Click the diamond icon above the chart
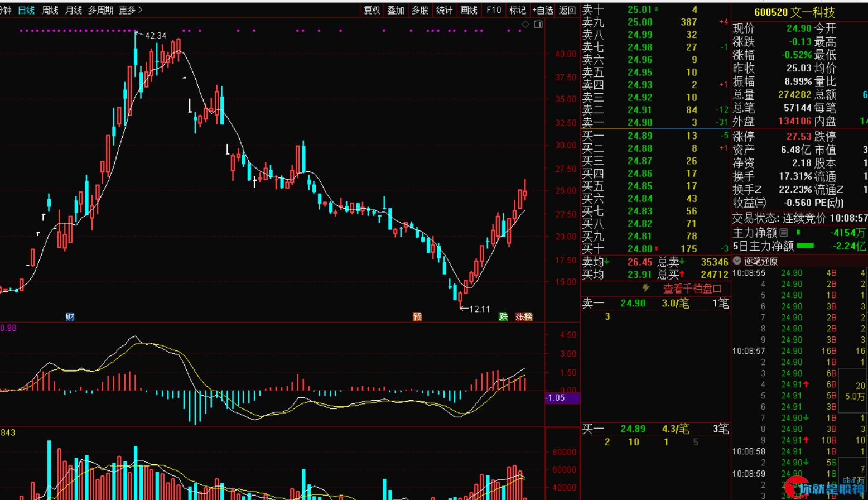Image resolution: width=868 pixels, height=500 pixels. click(525, 24)
